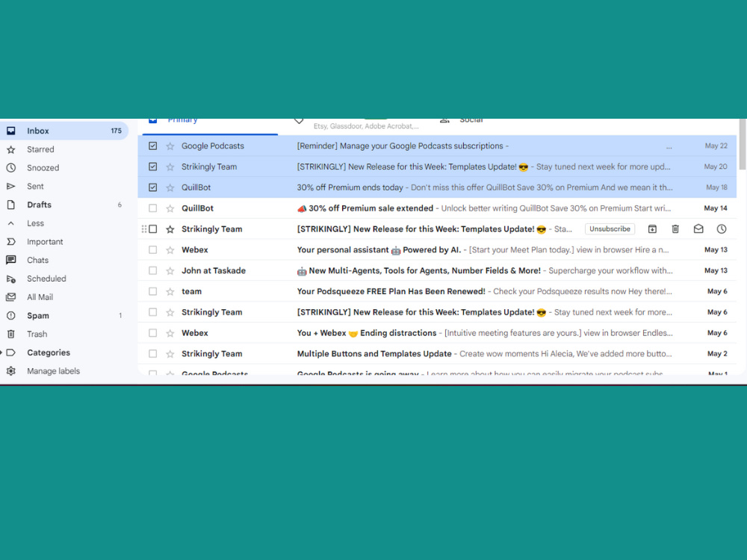Snooze the hovered Strikingly Team email
Viewport: 747px width, 560px height.
[x=722, y=229]
